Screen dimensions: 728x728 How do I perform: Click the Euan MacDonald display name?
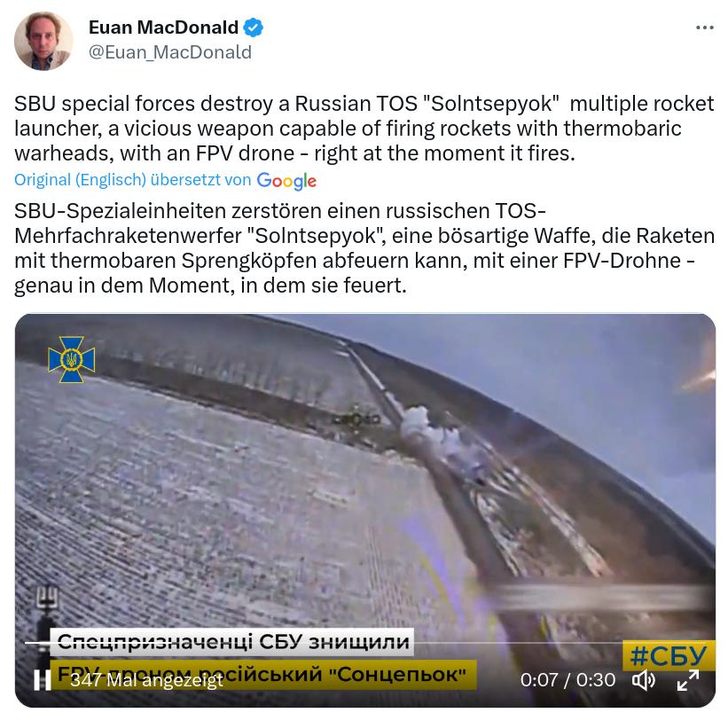(163, 27)
